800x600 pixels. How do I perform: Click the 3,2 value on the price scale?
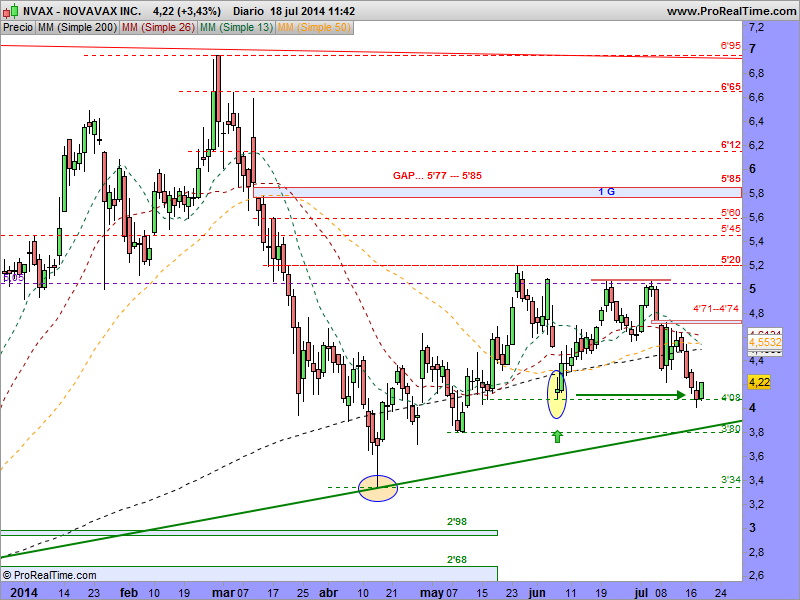(757, 504)
